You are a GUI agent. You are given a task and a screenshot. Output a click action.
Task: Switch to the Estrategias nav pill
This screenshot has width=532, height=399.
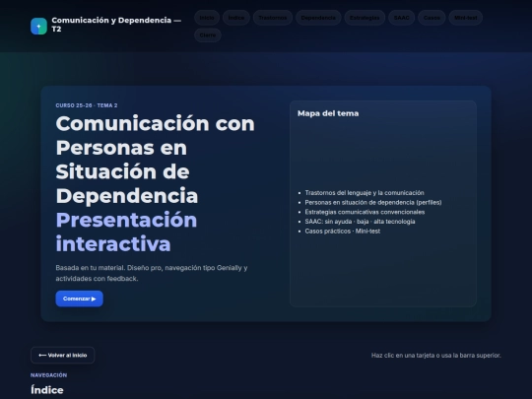click(365, 18)
